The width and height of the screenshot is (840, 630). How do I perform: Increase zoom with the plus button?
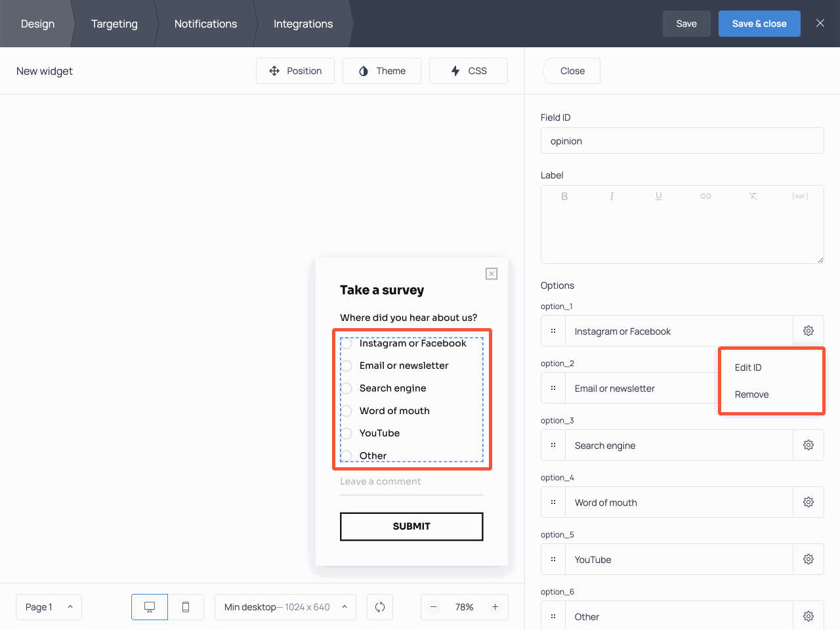(495, 607)
